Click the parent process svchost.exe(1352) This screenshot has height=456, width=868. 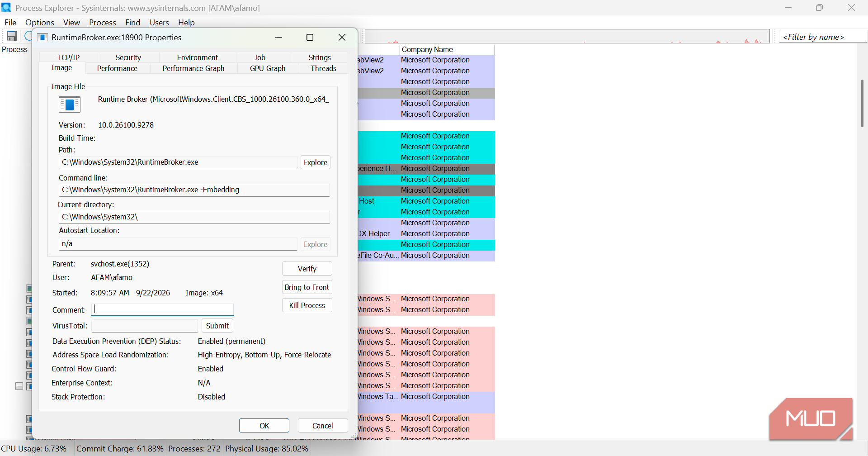tap(120, 264)
